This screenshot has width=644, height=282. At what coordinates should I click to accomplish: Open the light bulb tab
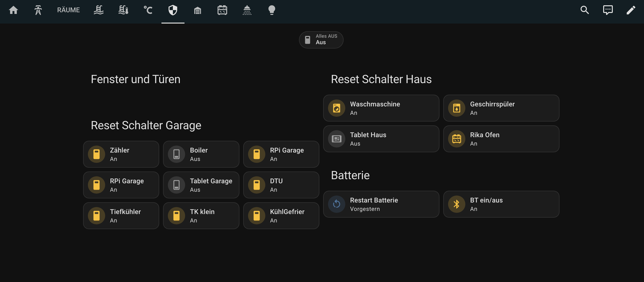272,10
